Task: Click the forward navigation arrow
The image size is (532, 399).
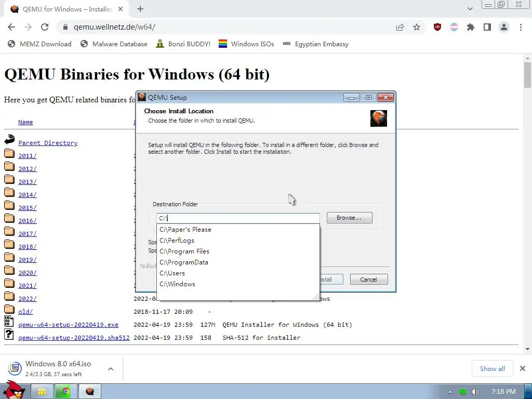Action: (28, 27)
